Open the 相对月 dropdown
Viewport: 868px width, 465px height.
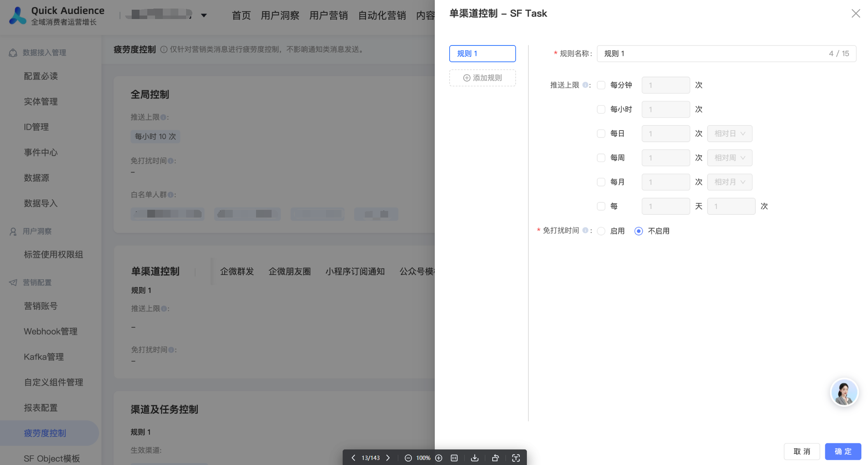(x=730, y=182)
